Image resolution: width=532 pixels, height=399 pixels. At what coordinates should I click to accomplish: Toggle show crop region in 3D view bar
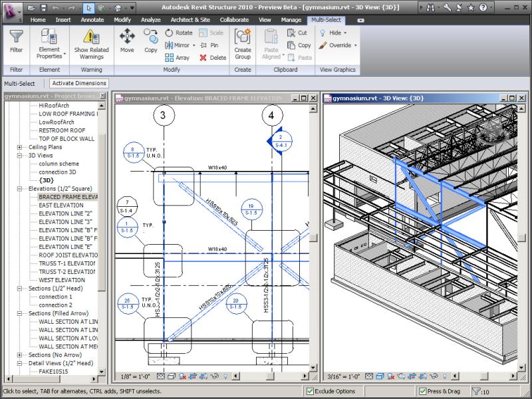click(x=422, y=376)
